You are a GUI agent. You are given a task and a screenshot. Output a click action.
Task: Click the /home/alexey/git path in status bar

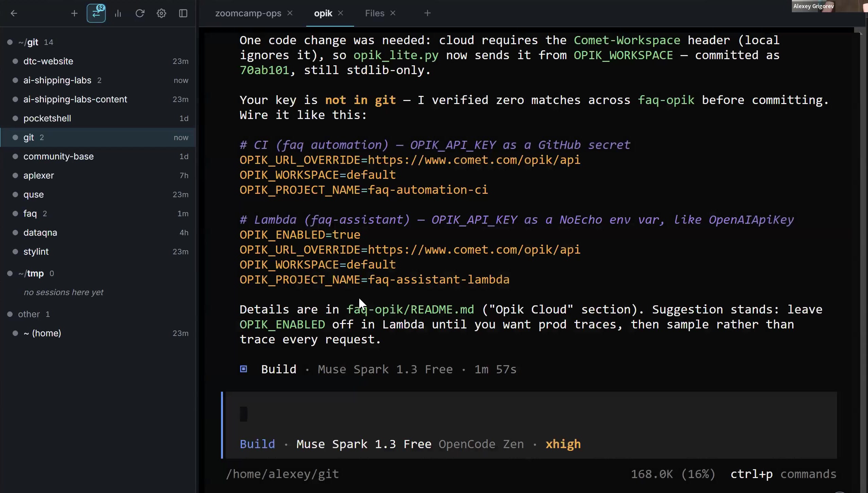(x=282, y=474)
